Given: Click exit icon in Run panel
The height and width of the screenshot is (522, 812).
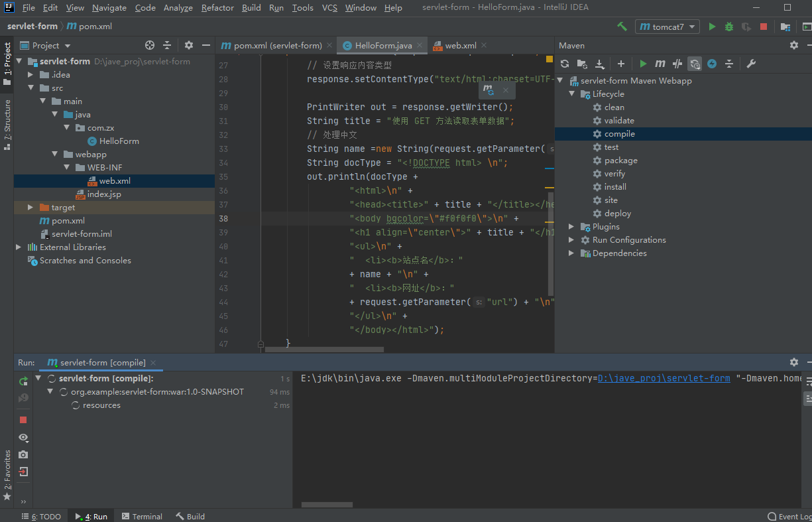Looking at the screenshot, I should pyautogui.click(x=23, y=472).
